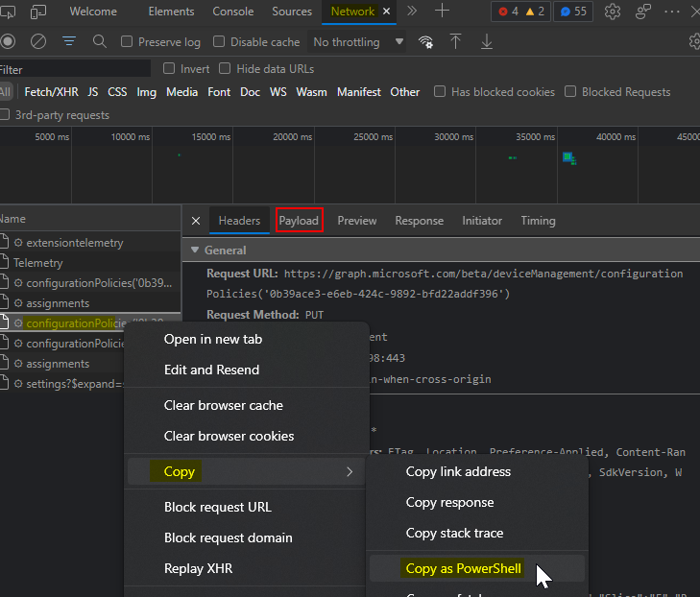Export HAR file download arrow
Viewport: 700px width, 597px height.
(487, 41)
